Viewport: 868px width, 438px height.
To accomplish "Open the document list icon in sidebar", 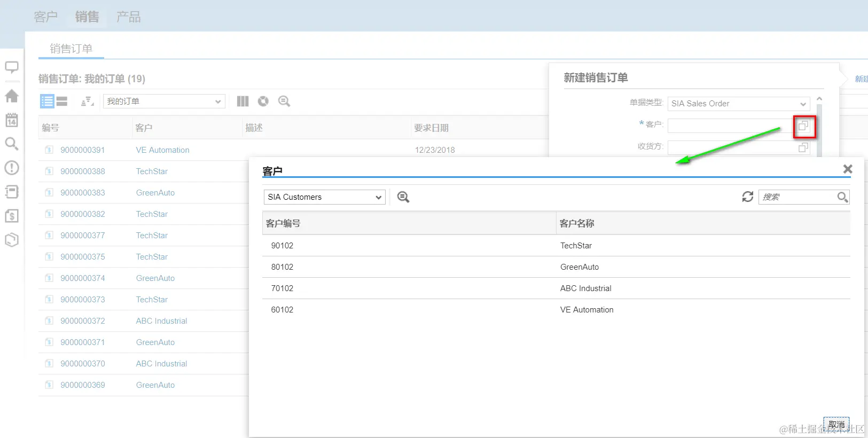I will 12,192.
